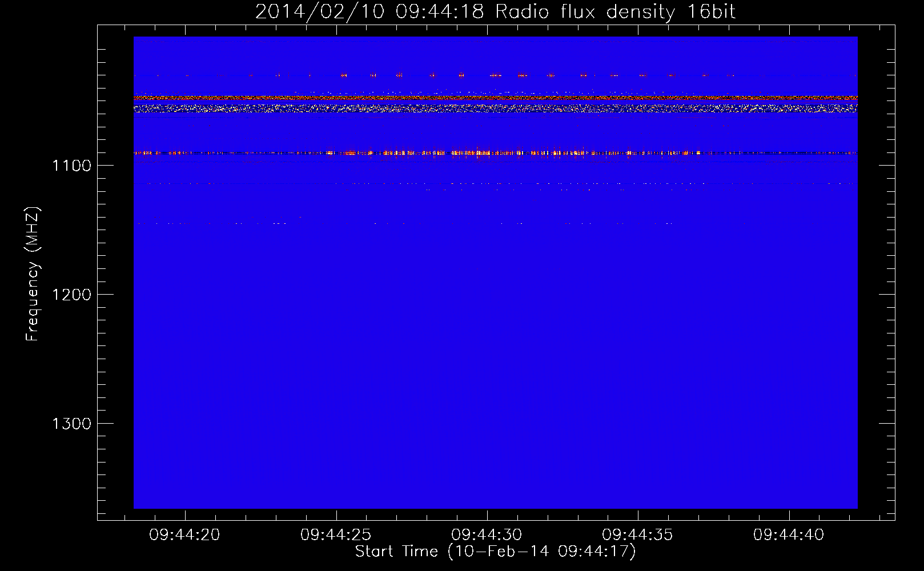The height and width of the screenshot is (571, 924).
Task: Click the 09:44:35 time tick label
Action: click(x=637, y=535)
